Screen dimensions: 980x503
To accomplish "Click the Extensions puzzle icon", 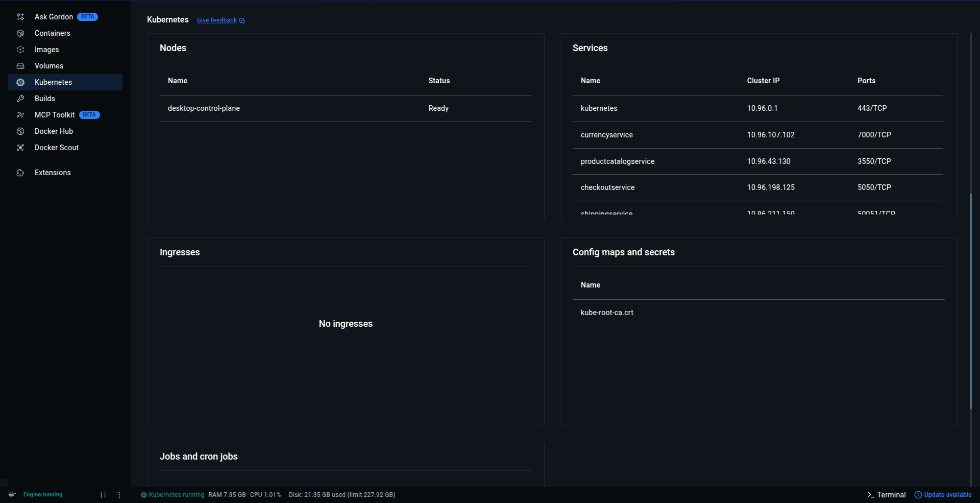I will click(20, 173).
